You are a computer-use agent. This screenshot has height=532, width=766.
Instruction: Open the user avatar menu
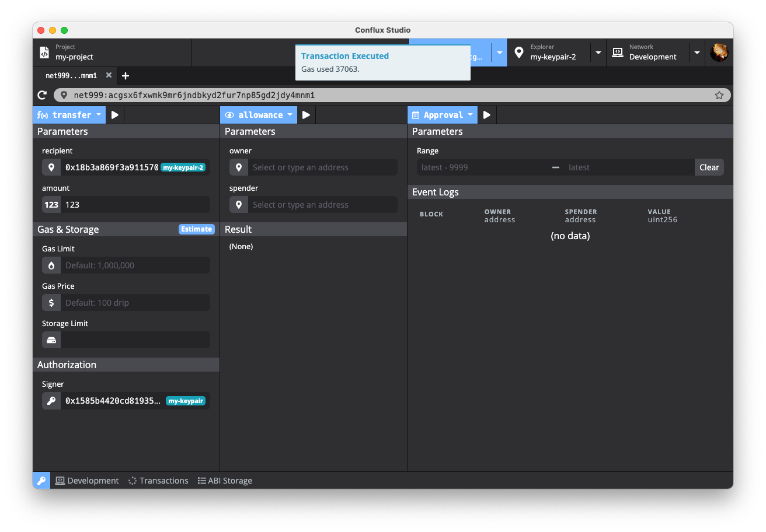719,52
